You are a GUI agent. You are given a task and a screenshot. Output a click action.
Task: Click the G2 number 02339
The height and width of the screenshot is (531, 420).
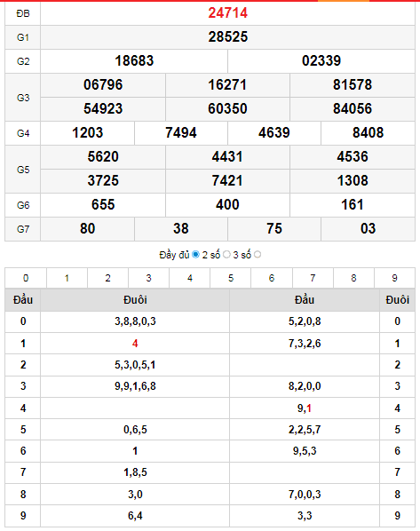(321, 61)
